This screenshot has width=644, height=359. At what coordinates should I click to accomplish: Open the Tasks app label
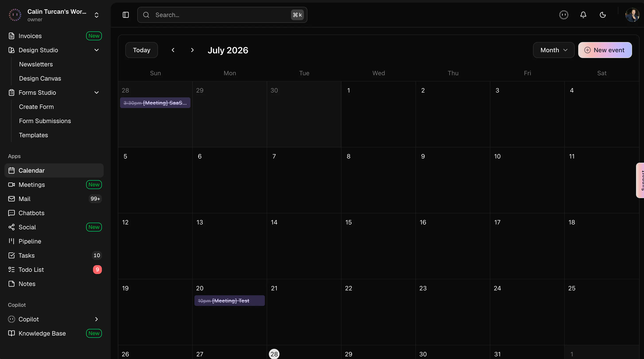point(27,255)
